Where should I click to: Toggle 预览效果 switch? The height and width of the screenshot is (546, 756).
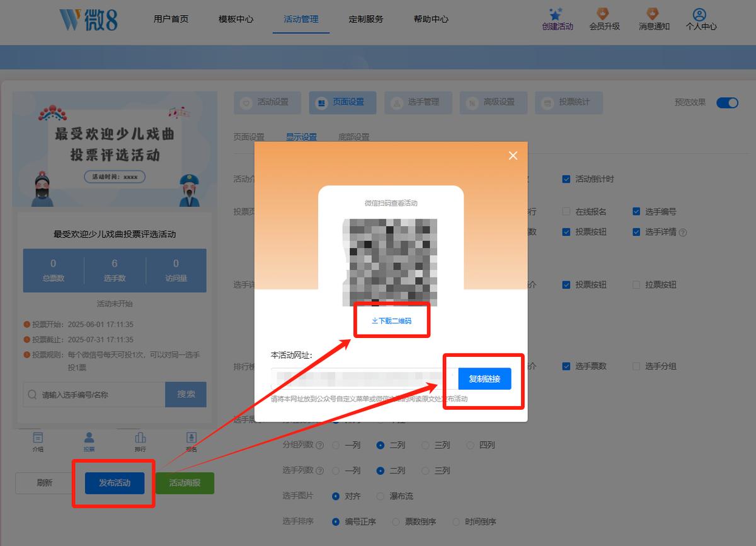[x=727, y=103]
